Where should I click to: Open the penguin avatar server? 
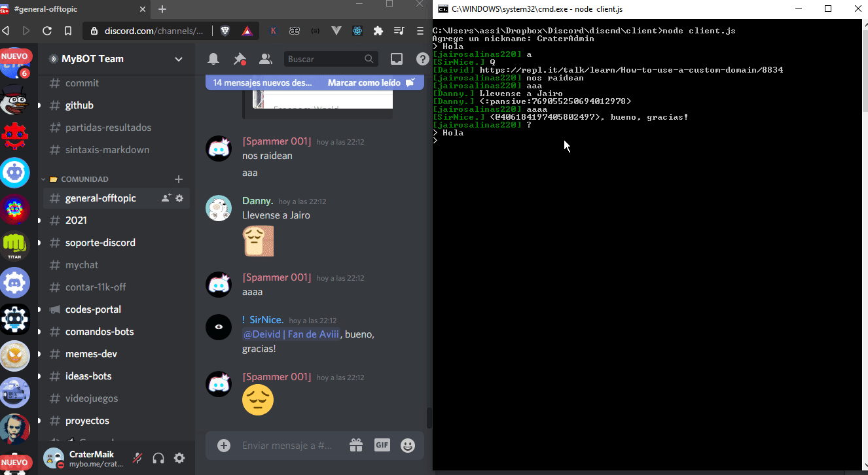click(x=14, y=99)
